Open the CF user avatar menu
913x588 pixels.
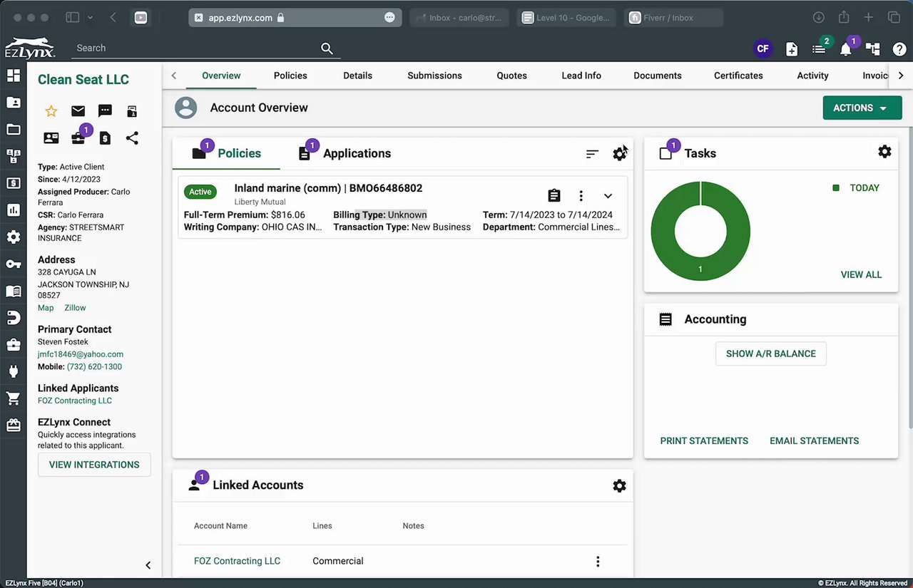(x=763, y=48)
